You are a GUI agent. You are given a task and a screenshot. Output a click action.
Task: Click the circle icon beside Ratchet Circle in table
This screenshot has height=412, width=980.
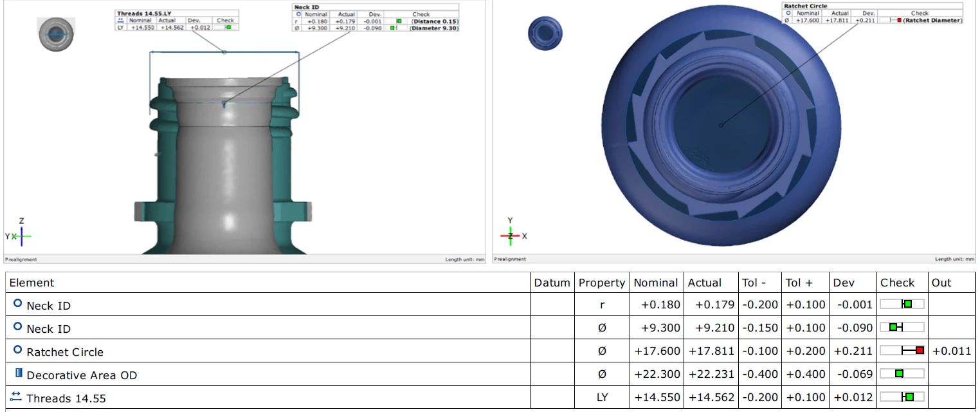tap(17, 350)
